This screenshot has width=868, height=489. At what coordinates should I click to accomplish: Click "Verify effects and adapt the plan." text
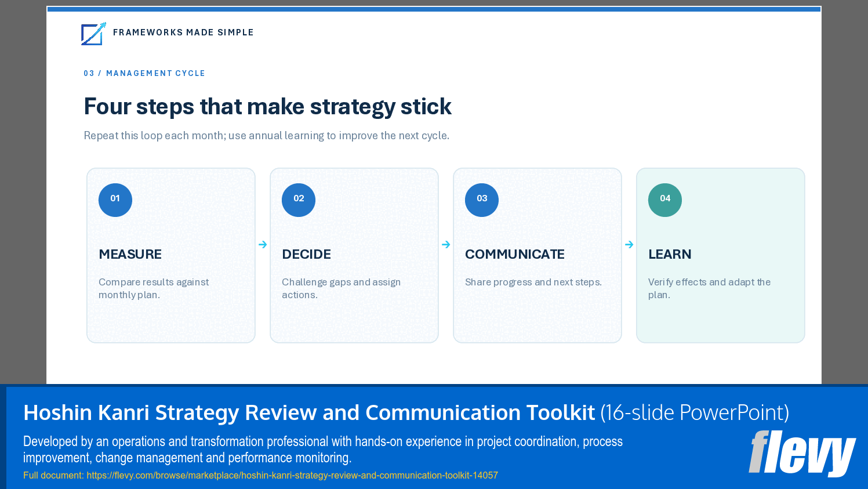point(709,288)
